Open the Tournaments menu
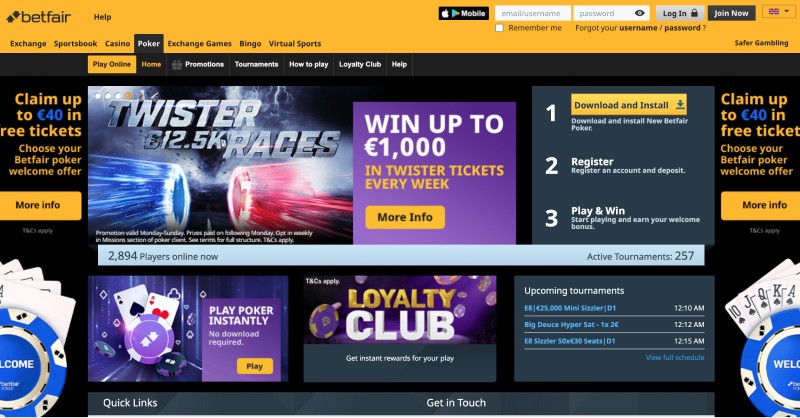Screen dimensions: 800x418 pyautogui.click(x=257, y=64)
